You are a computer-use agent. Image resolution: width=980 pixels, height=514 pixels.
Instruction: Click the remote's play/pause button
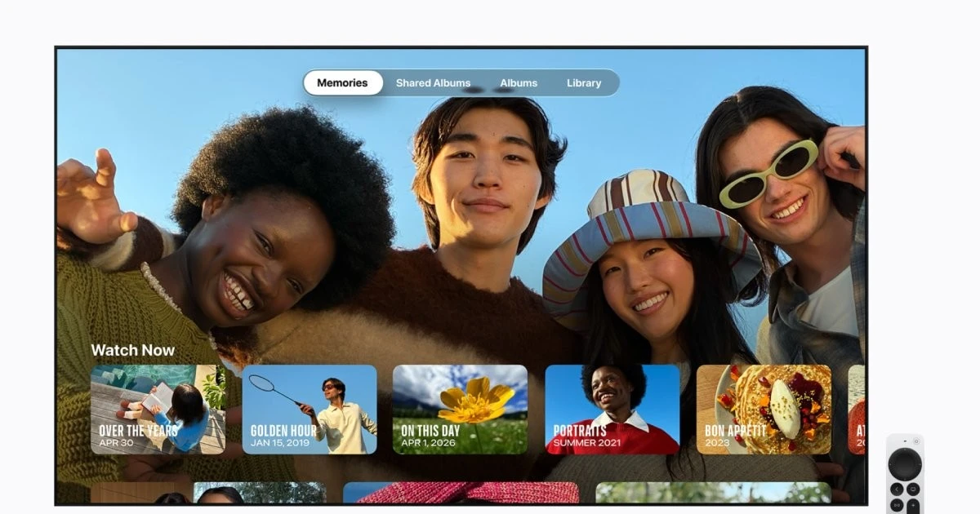coord(897,506)
